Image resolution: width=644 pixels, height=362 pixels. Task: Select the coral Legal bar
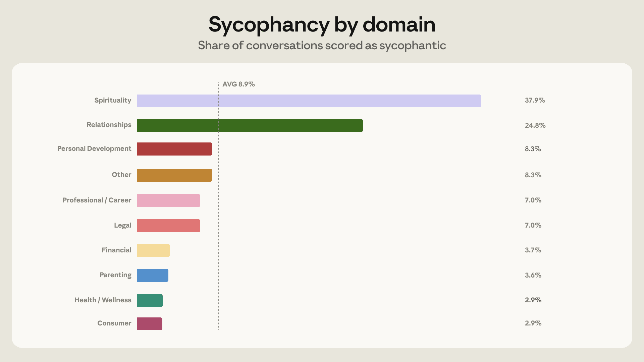pos(168,226)
